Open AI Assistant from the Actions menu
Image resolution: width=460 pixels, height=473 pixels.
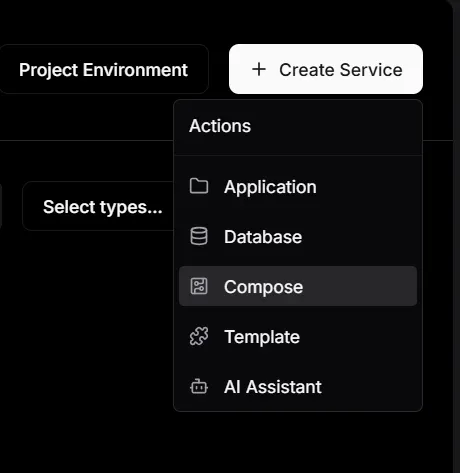(298, 386)
